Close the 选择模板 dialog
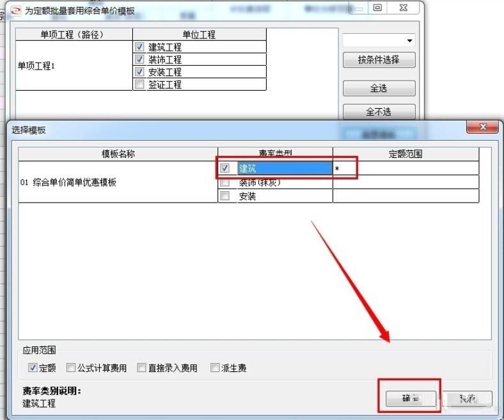504x420 pixels. click(482, 127)
